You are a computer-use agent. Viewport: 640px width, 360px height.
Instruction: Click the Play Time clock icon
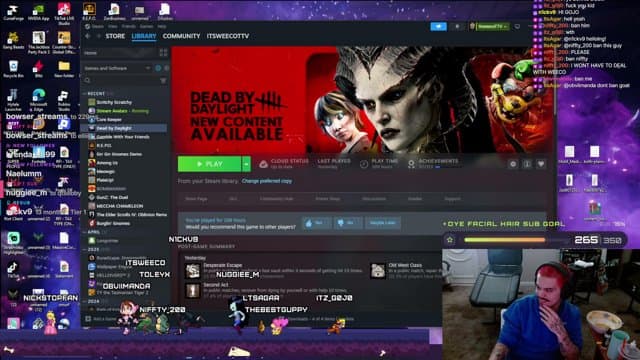364,164
